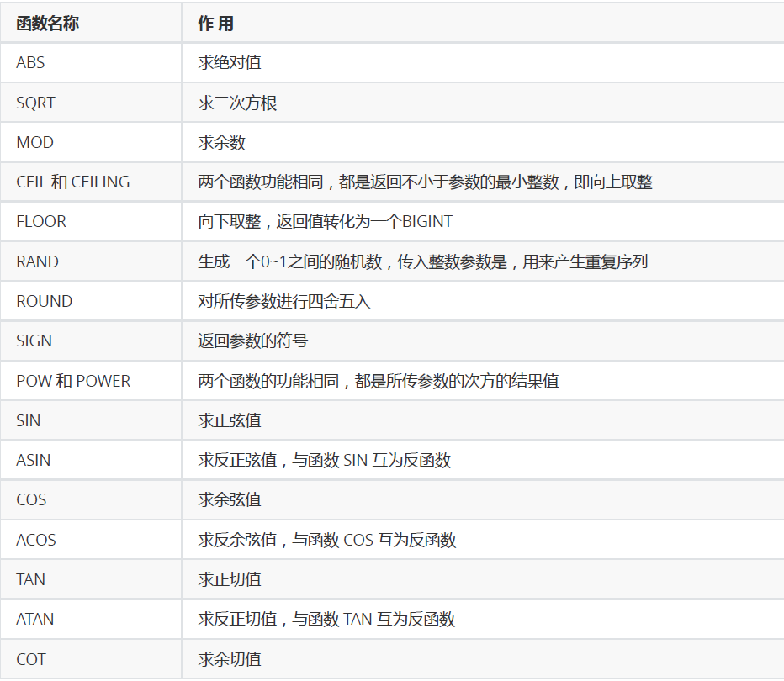
Task: Click the 求余数 description text
Action: click(221, 142)
